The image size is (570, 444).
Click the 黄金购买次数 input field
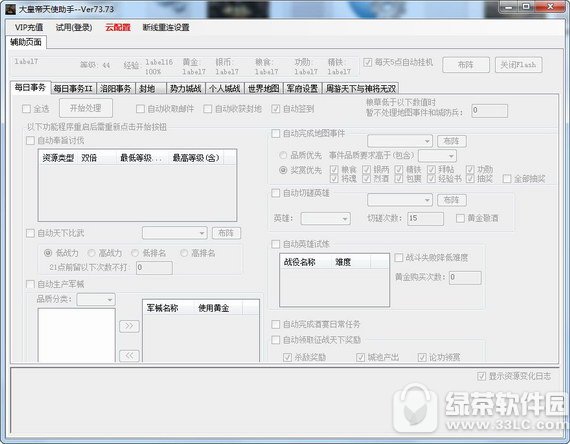click(465, 277)
